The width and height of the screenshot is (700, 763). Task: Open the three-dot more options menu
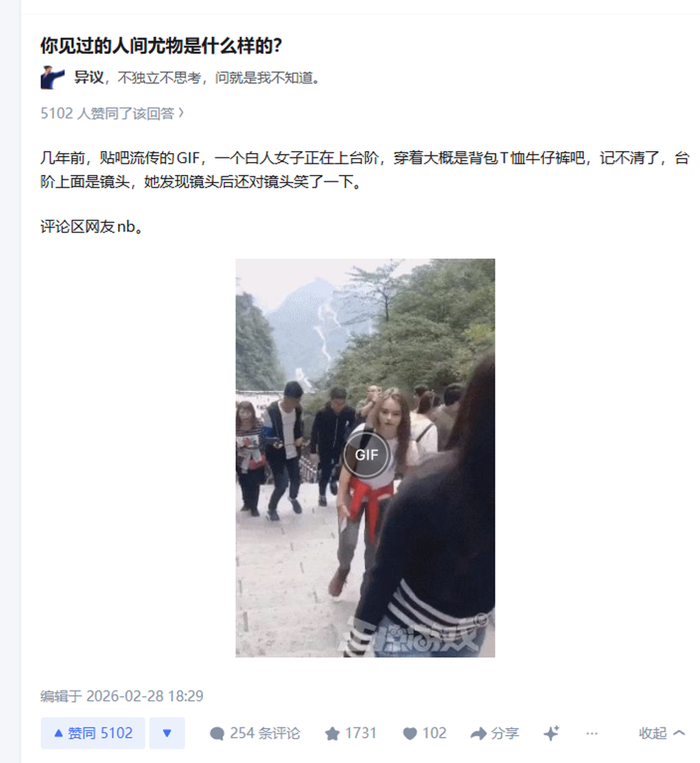click(x=591, y=734)
